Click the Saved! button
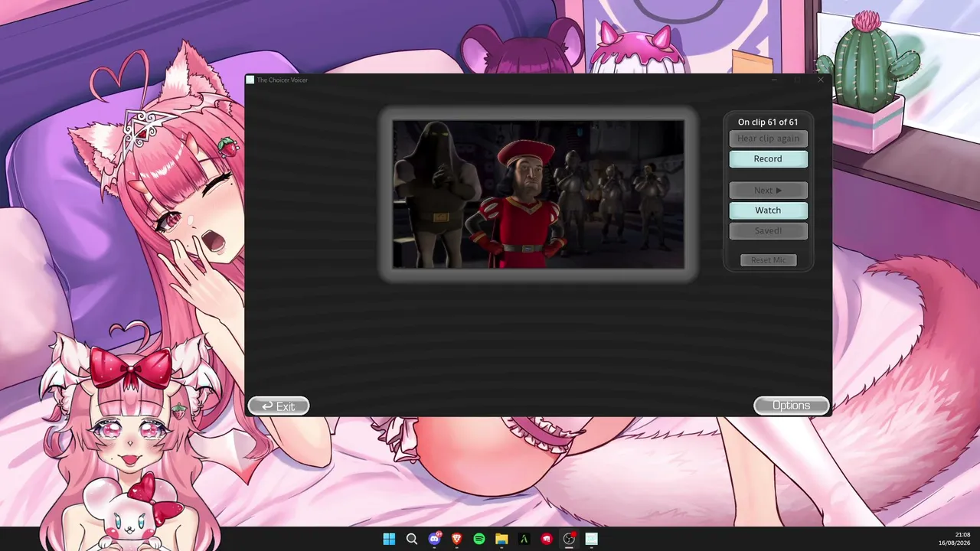Image resolution: width=980 pixels, height=551 pixels. pyautogui.click(x=768, y=230)
